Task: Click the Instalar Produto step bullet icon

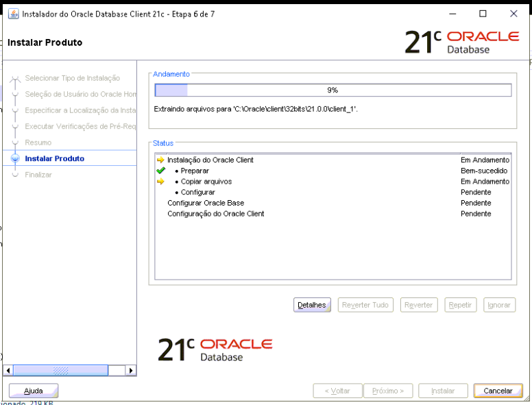Action: (x=15, y=158)
